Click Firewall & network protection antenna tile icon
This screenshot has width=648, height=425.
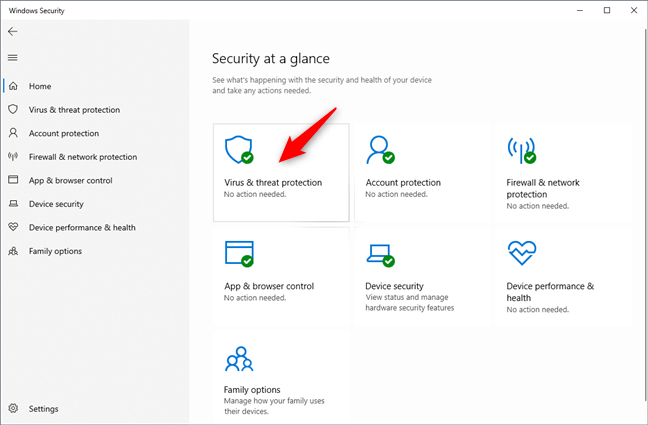point(521,150)
